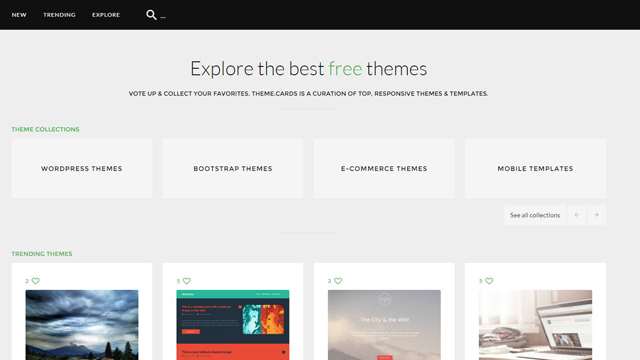Open the stormy mountain theme thumbnail
This screenshot has height=360, width=640.
(x=82, y=325)
